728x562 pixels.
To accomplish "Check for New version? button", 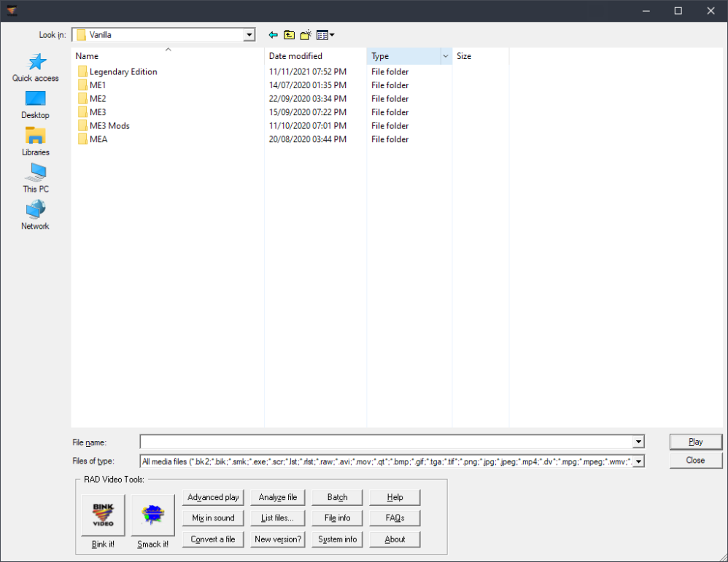I will (278, 539).
